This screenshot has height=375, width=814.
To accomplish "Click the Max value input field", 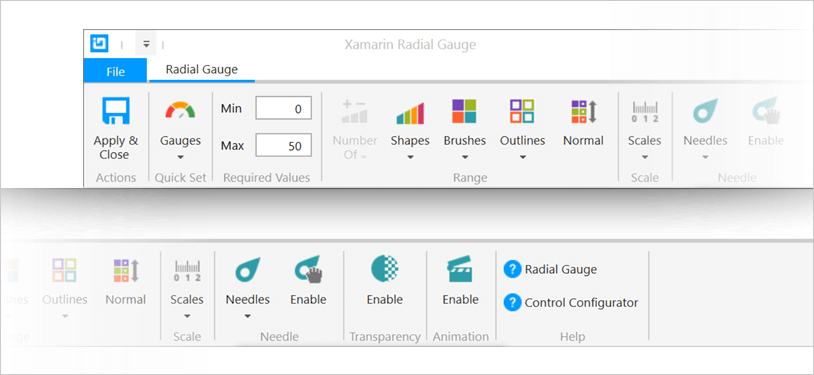I will click(283, 145).
